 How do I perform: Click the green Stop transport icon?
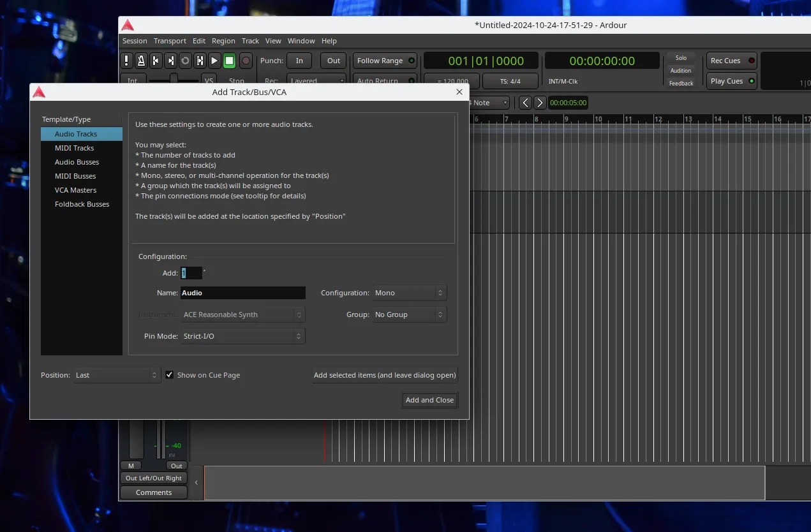coord(229,61)
